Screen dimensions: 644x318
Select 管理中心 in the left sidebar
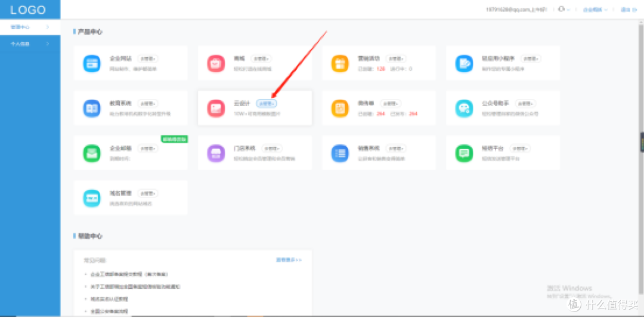(30, 27)
